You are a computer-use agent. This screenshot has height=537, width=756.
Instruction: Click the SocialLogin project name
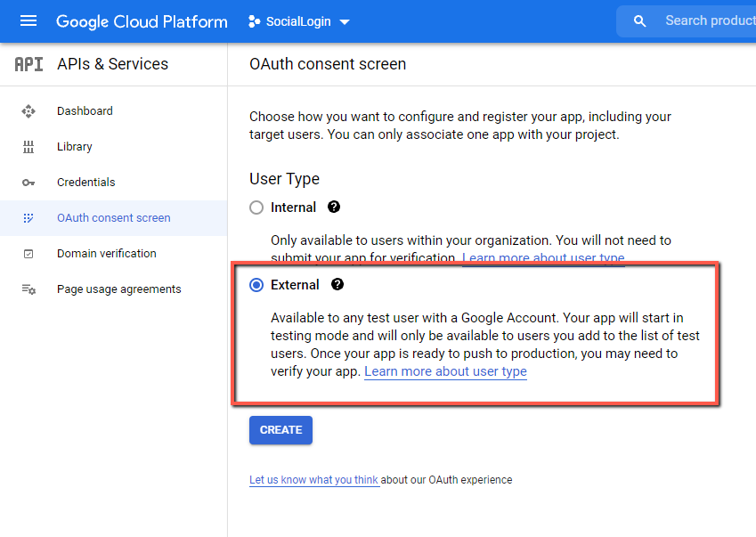coord(298,21)
